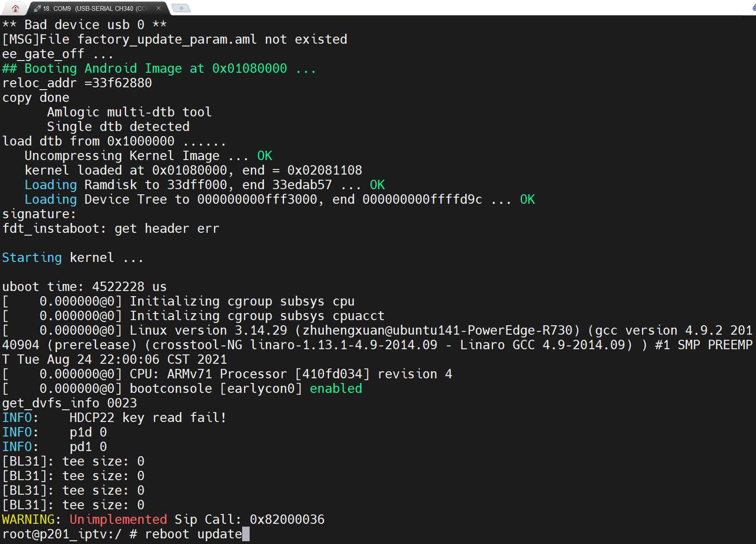The height and width of the screenshot is (544, 756).
Task: Click the serial plug icon on COM9 tab
Action: (x=37, y=8)
